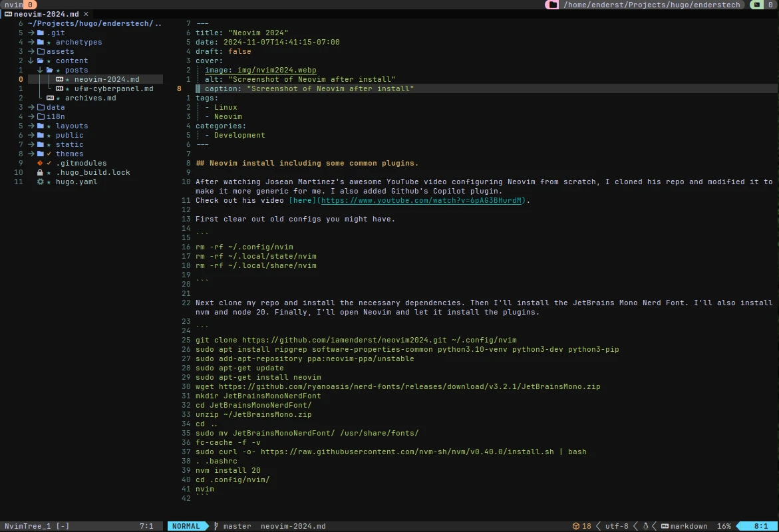
Task: Click the layouts folder icon
Action: (x=41, y=126)
